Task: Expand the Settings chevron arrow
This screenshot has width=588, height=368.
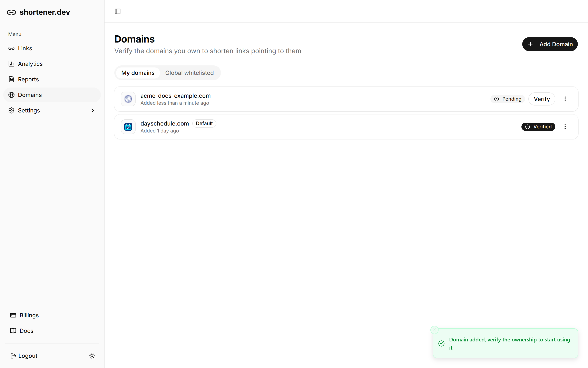Action: pyautogui.click(x=92, y=110)
